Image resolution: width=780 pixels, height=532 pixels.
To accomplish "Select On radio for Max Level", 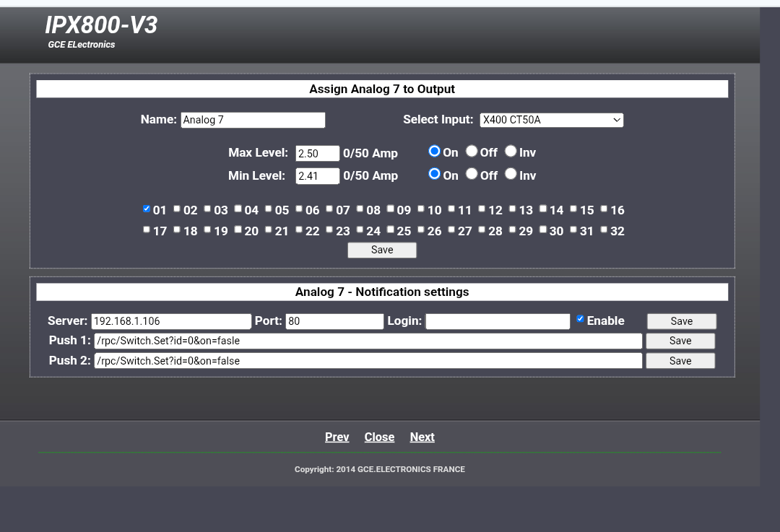I will 434,151.
